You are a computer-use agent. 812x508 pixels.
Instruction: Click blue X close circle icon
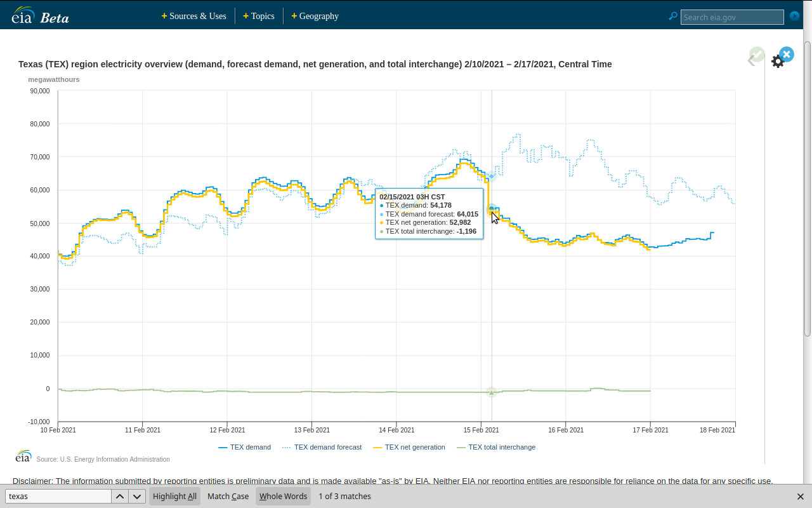787,54
